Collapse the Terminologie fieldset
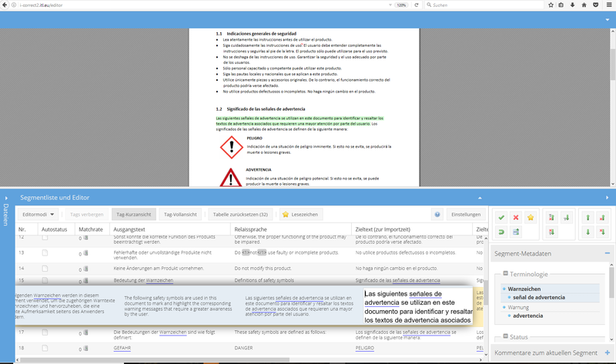 tap(506, 273)
